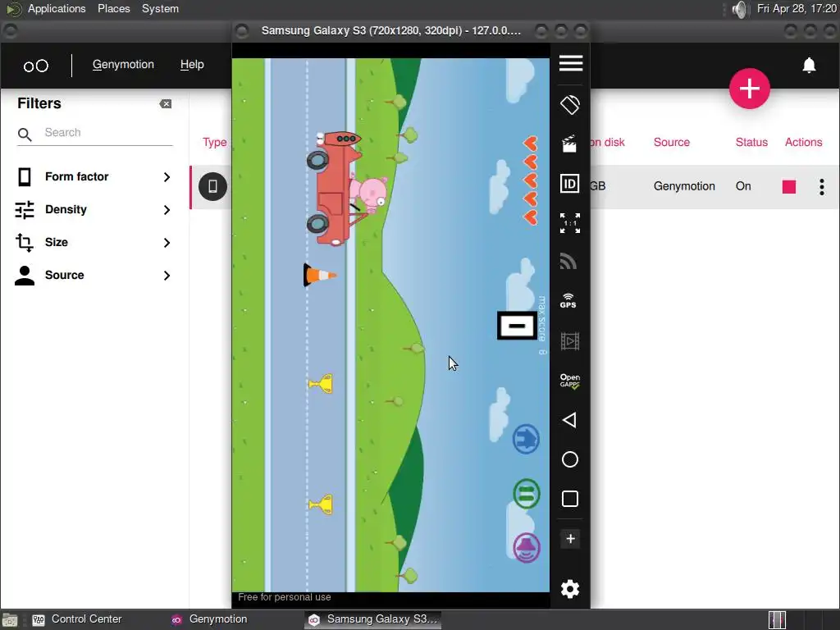Screen dimensions: 840x630
Task: Expand more emulator tools with plus
Action: (x=571, y=538)
